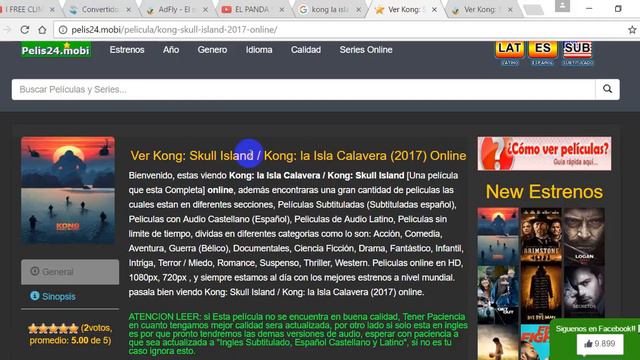Switch to the AdFly tab
Viewport: 640px width, 360px height.
pos(175,9)
